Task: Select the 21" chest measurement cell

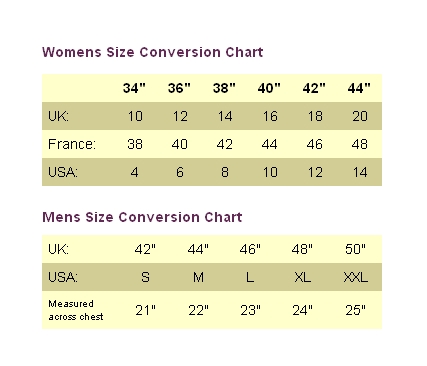Action: click(x=146, y=310)
